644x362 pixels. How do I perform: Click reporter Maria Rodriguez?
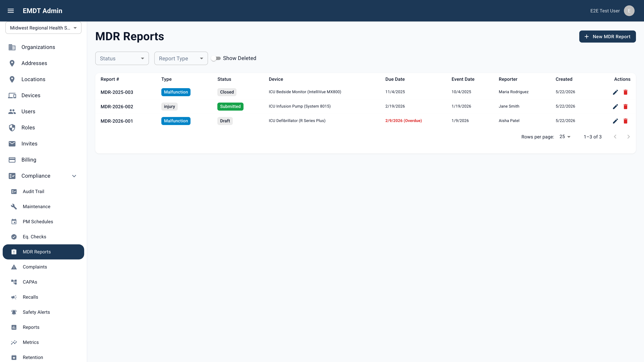pyautogui.click(x=514, y=92)
